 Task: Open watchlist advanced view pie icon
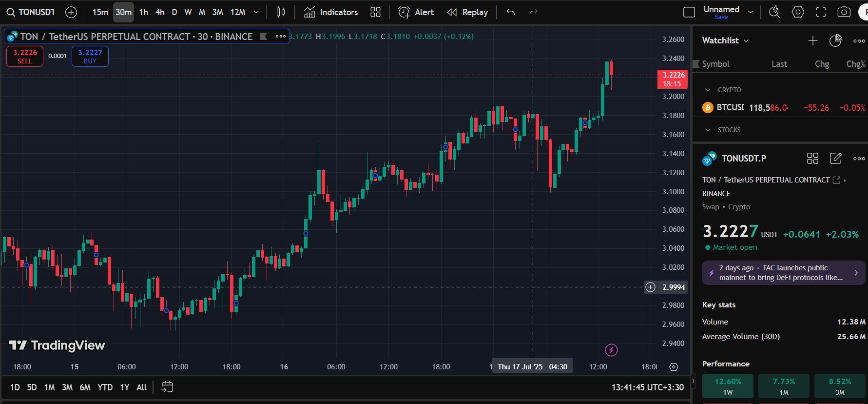click(836, 40)
